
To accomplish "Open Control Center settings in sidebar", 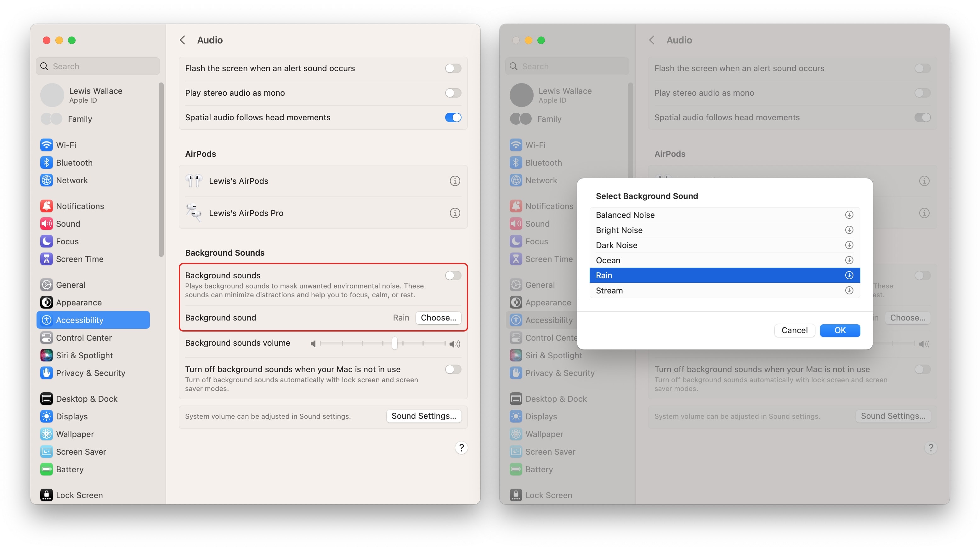I will pos(84,338).
